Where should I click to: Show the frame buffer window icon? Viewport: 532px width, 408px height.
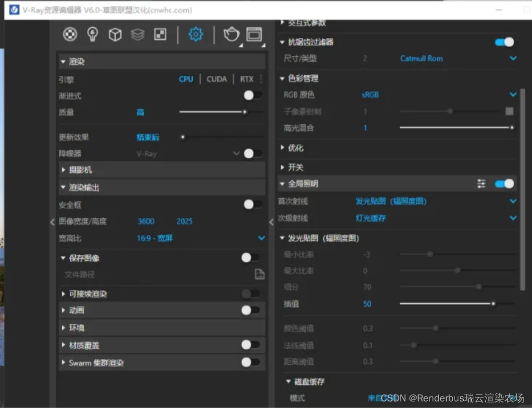coord(254,34)
